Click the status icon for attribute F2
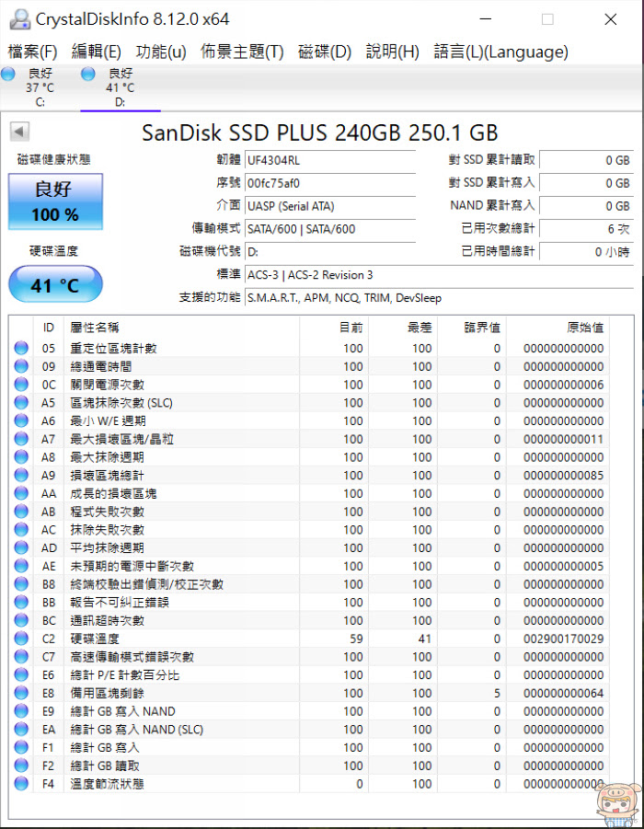Image resolution: width=644 pixels, height=829 pixels. click(x=21, y=766)
